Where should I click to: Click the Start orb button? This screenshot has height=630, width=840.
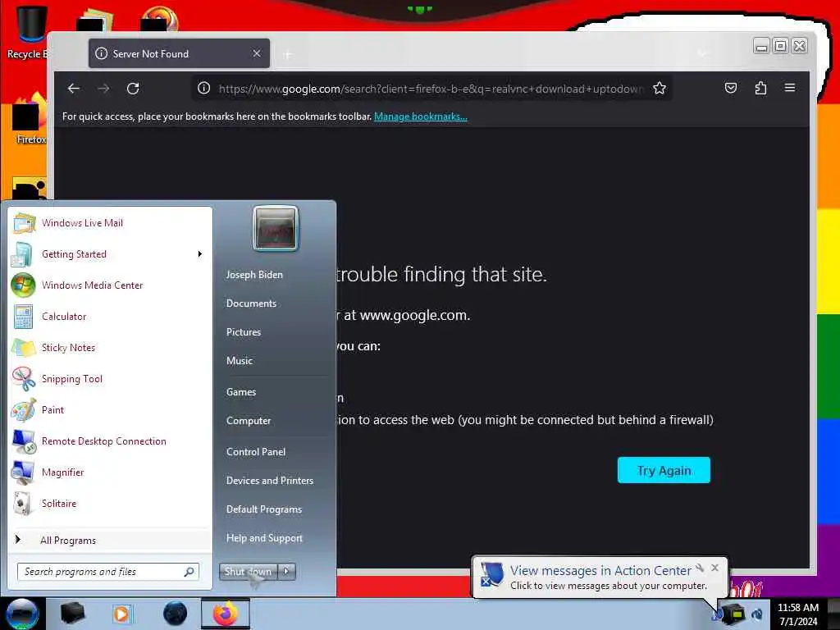22,614
